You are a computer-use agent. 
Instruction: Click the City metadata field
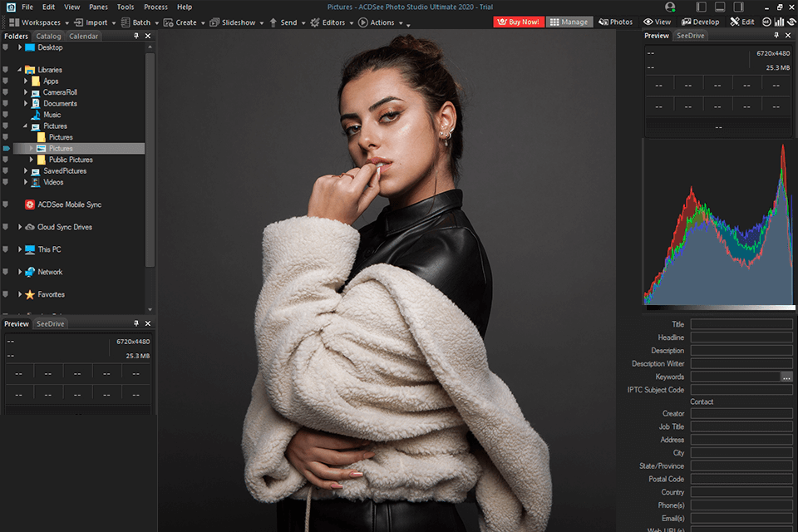(x=741, y=452)
